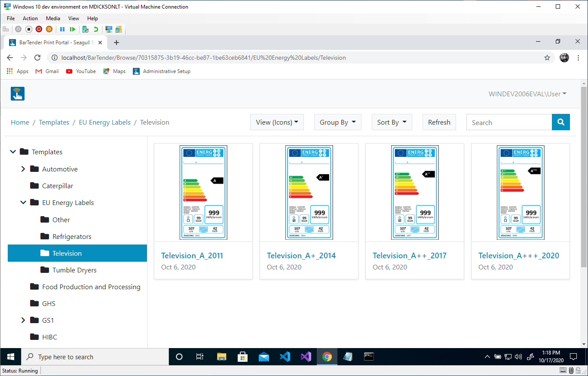Click the blue magnifier search button
588x376 pixels.
pyautogui.click(x=560, y=122)
